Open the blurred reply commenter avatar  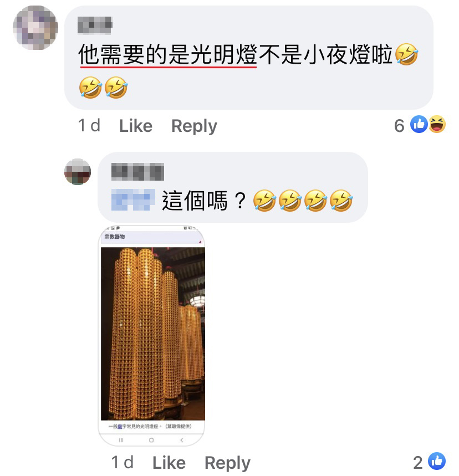coord(78,172)
